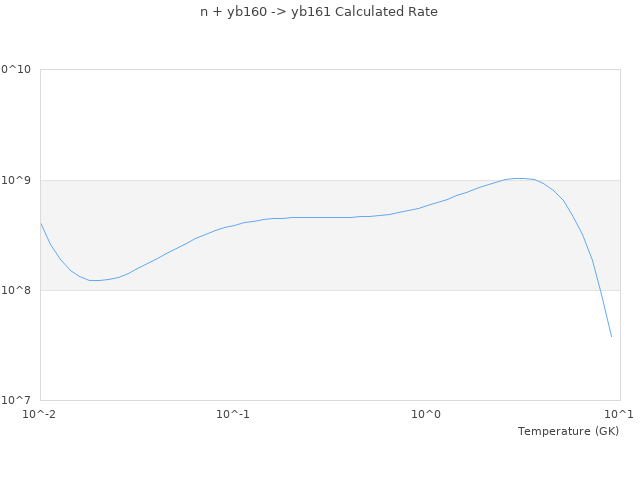
Task: Click the 10^-1 x-axis tick label
Action: (233, 414)
